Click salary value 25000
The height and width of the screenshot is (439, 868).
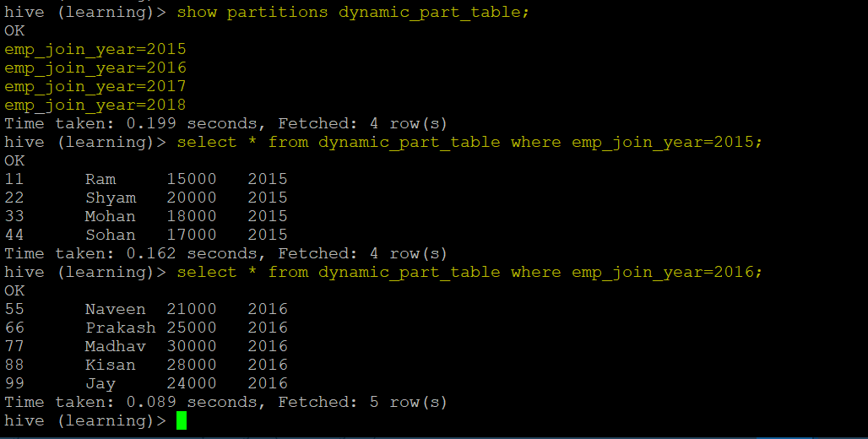click(x=192, y=328)
